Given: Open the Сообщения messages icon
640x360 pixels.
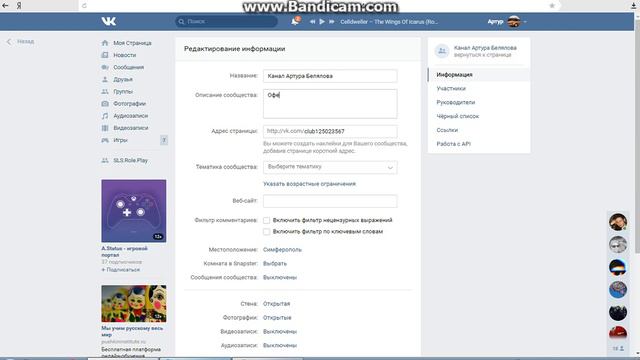Looking at the screenshot, I should coord(105,67).
